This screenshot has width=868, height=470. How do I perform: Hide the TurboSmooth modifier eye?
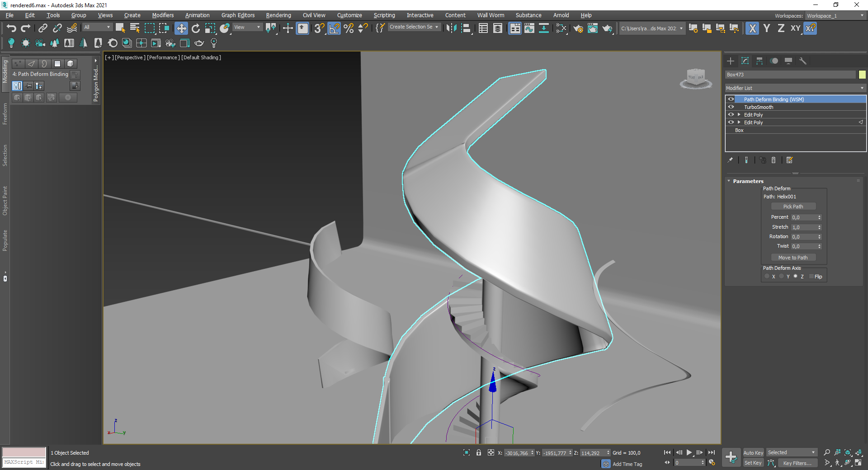pos(731,107)
